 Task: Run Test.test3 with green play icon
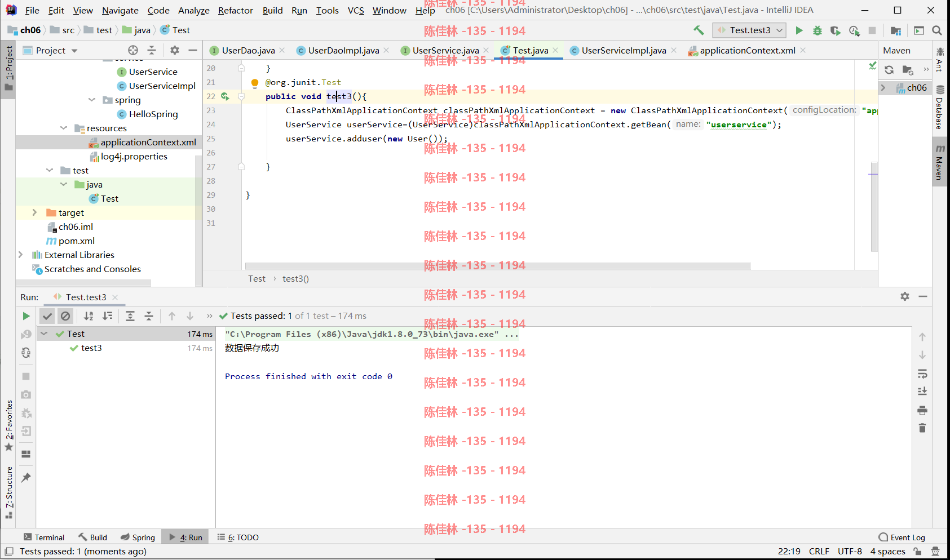click(x=799, y=30)
